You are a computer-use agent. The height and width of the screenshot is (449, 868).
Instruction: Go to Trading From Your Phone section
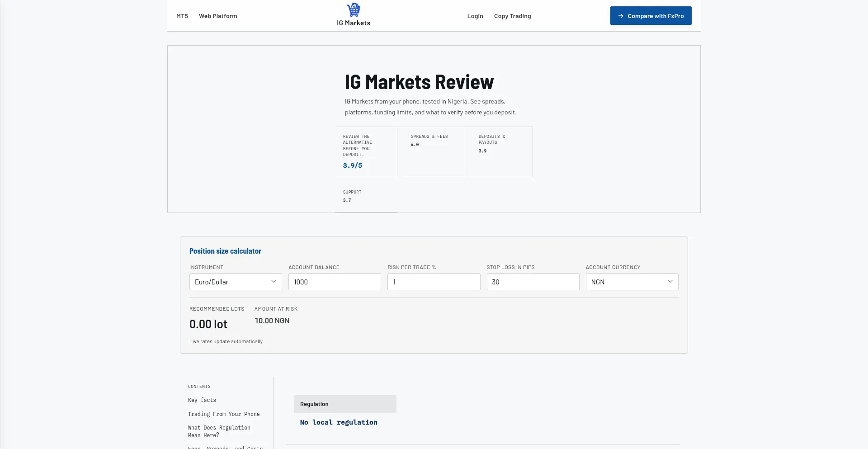pyautogui.click(x=224, y=414)
